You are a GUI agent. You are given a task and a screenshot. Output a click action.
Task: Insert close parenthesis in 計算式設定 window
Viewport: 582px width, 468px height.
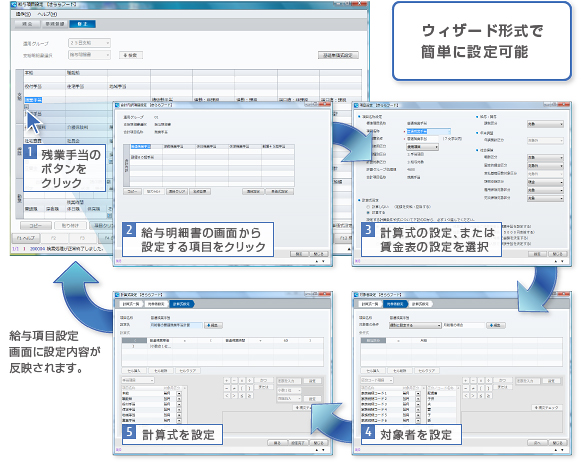pyautogui.click(x=250, y=388)
